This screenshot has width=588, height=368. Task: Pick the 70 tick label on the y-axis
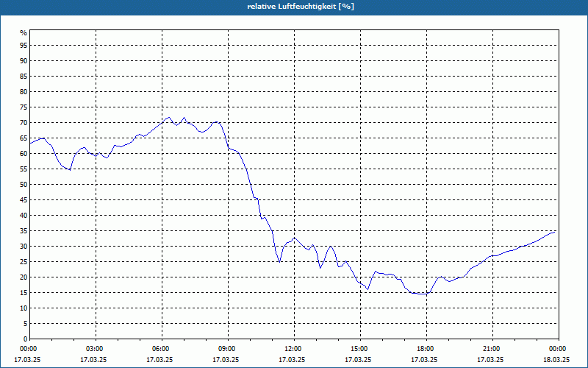coord(24,123)
